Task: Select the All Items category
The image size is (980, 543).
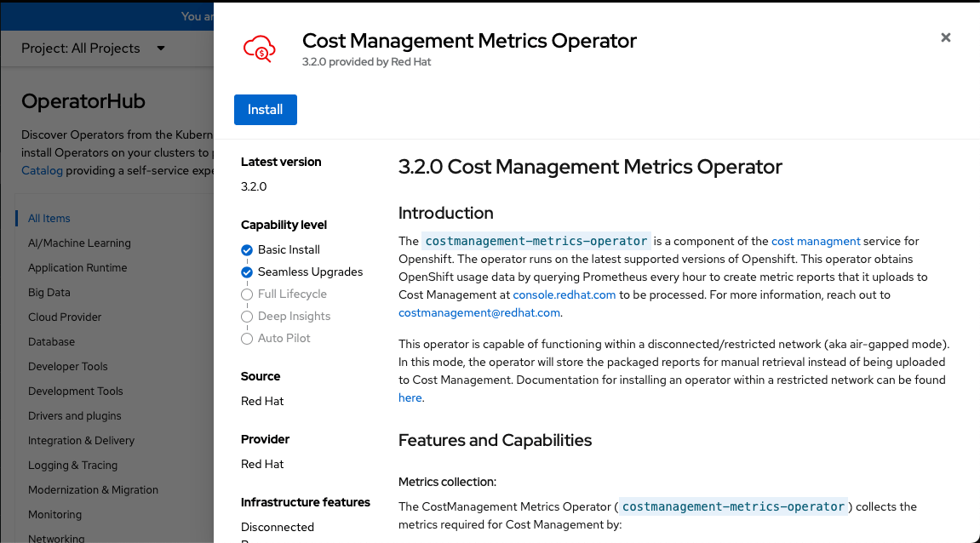Action: point(49,218)
